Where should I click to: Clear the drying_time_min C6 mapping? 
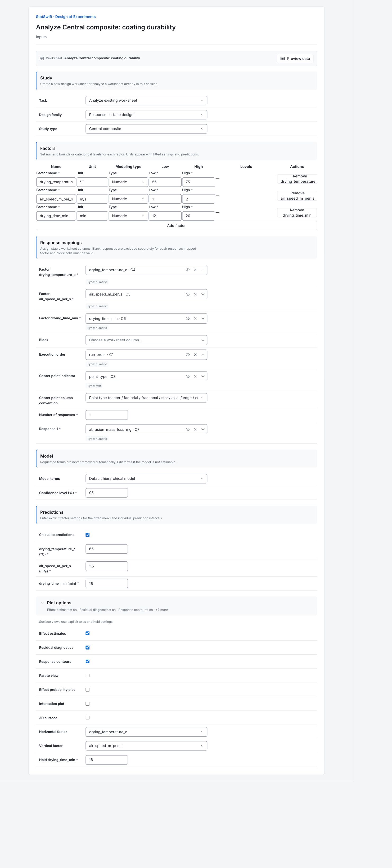click(x=195, y=319)
